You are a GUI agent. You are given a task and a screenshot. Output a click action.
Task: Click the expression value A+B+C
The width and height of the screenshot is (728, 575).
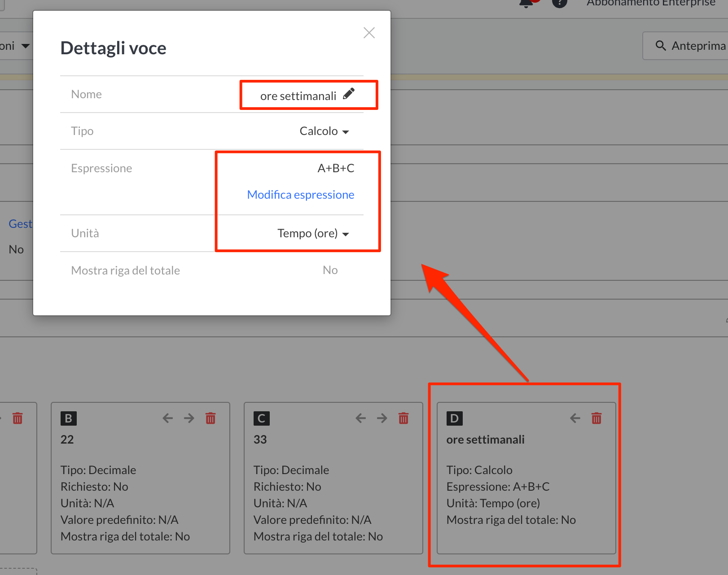(336, 168)
